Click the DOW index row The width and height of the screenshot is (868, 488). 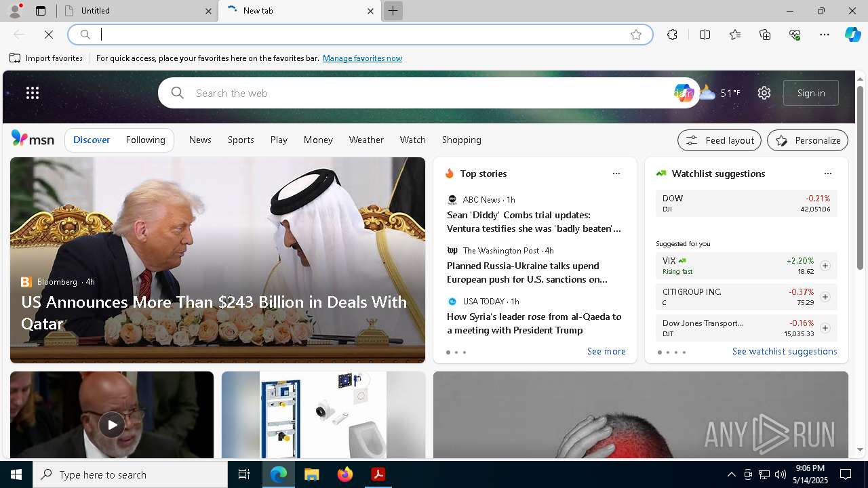(747, 203)
